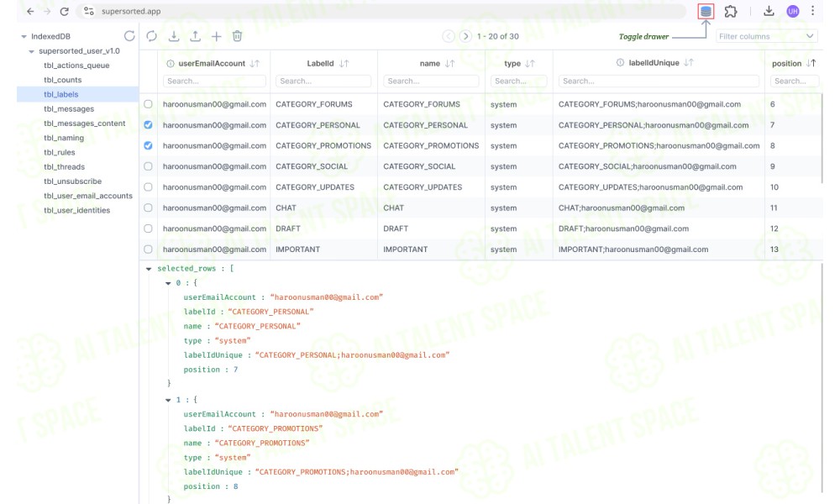Open browser downloads icon
This screenshot has height=504, width=840.
click(x=769, y=11)
